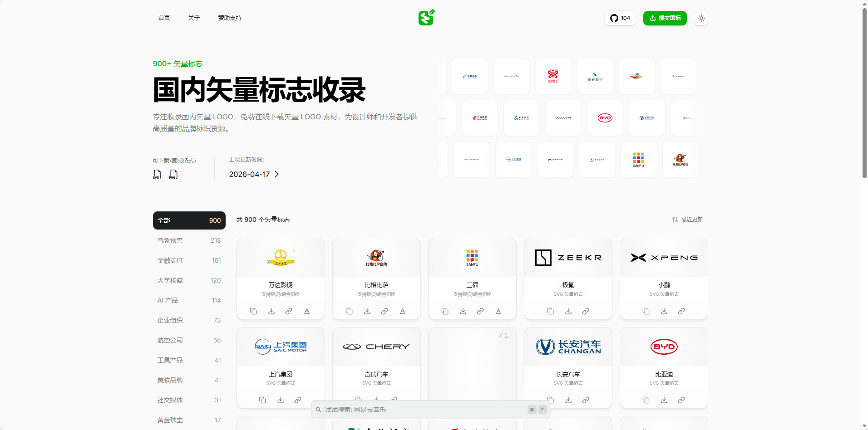Toggle wordmark/combo view on 万达影视 card

click(x=307, y=311)
